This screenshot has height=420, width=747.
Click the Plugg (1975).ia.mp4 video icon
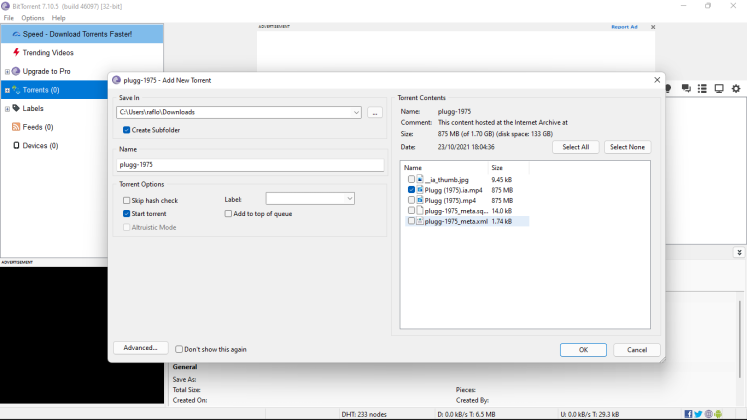(x=420, y=190)
